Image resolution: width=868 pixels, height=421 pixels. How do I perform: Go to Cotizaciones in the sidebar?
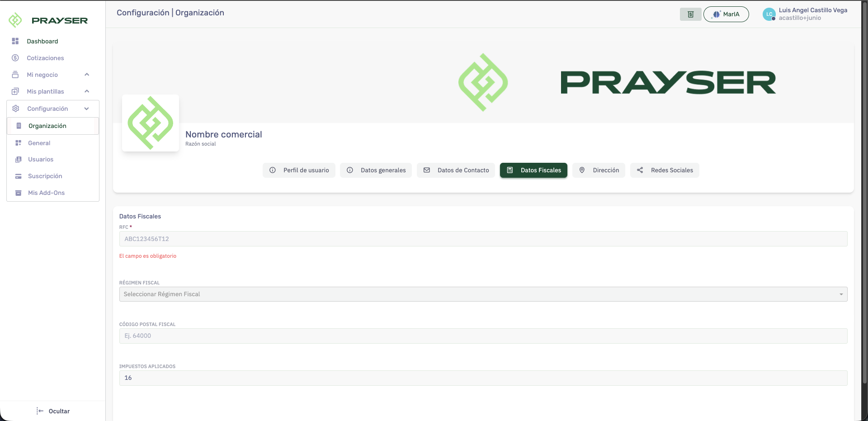(x=45, y=58)
